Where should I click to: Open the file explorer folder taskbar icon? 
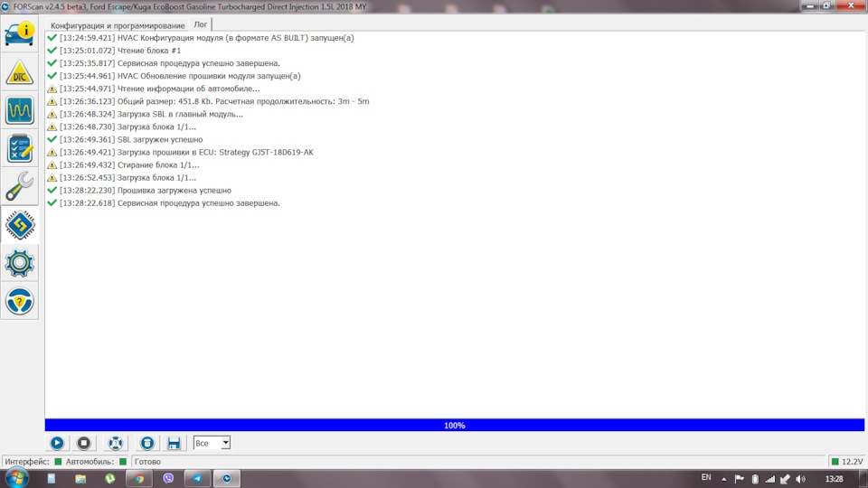80,479
